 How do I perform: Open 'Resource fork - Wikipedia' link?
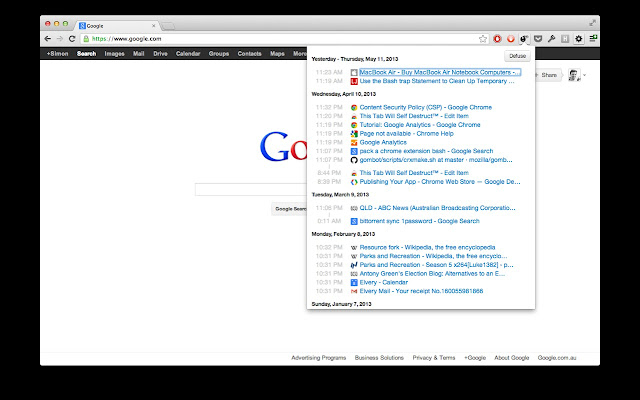[x=427, y=247]
